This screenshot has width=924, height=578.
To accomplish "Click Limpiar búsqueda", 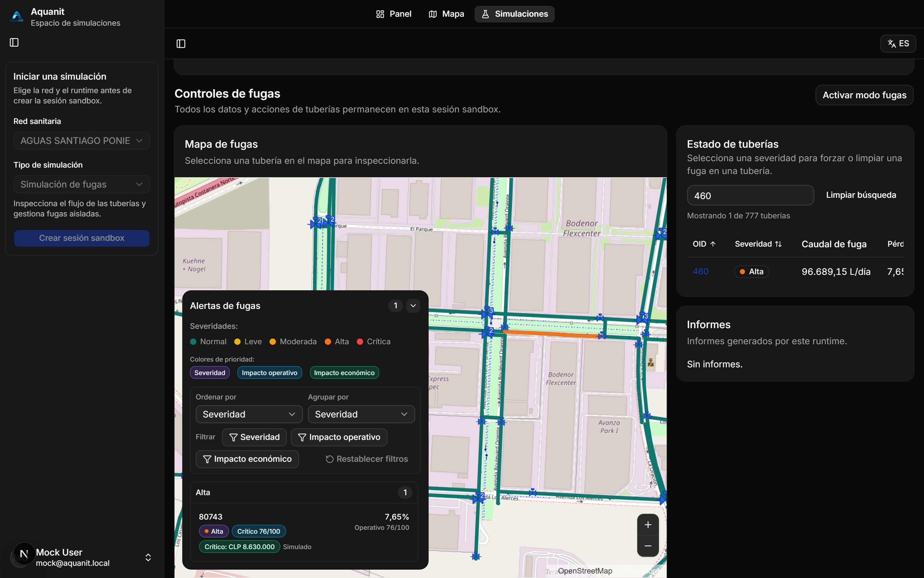I will 861,195.
